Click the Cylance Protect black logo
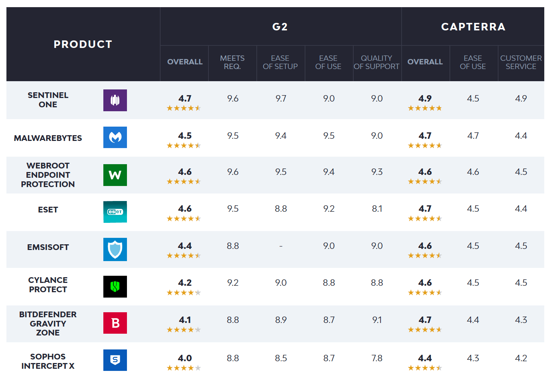Screen dimensions: 555x392 (x=115, y=286)
